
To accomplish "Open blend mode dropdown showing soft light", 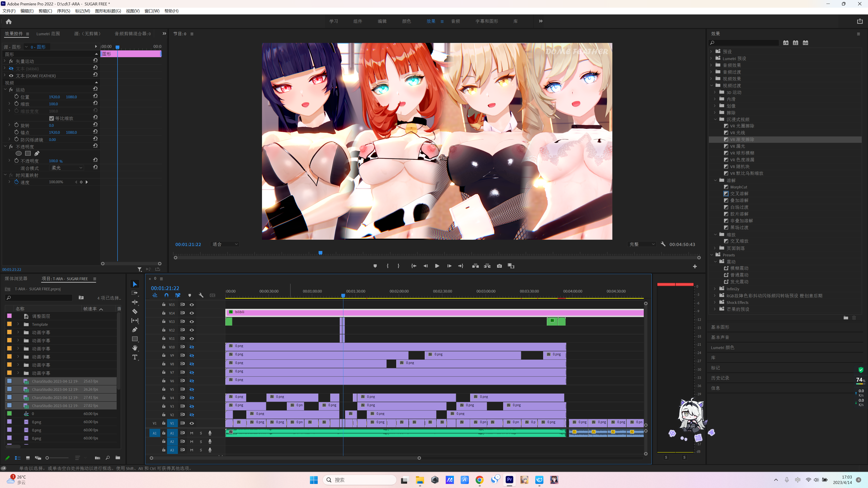I will (x=67, y=168).
